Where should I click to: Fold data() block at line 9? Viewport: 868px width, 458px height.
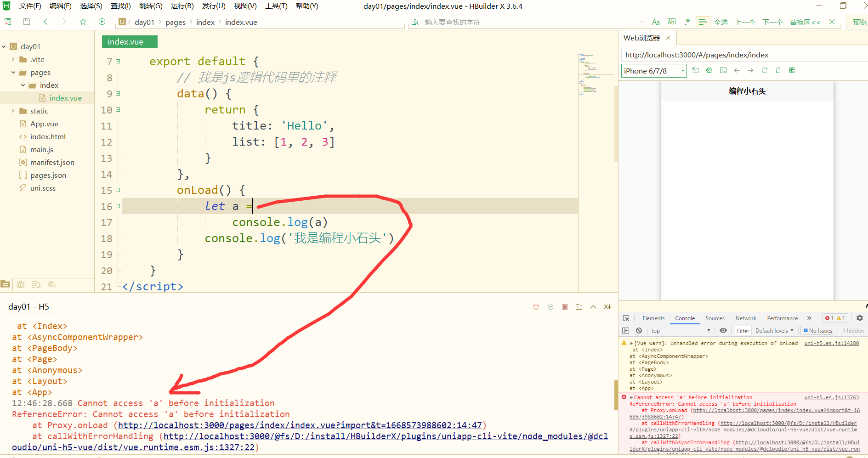[118, 93]
